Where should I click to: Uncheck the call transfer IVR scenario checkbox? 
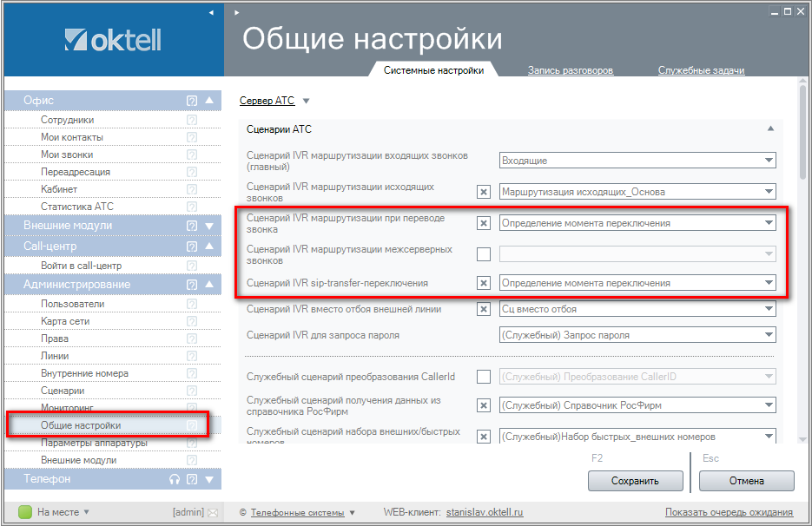484,223
